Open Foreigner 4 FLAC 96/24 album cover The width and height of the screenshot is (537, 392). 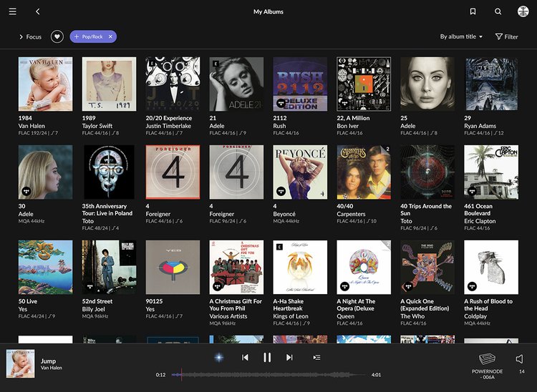point(237,172)
